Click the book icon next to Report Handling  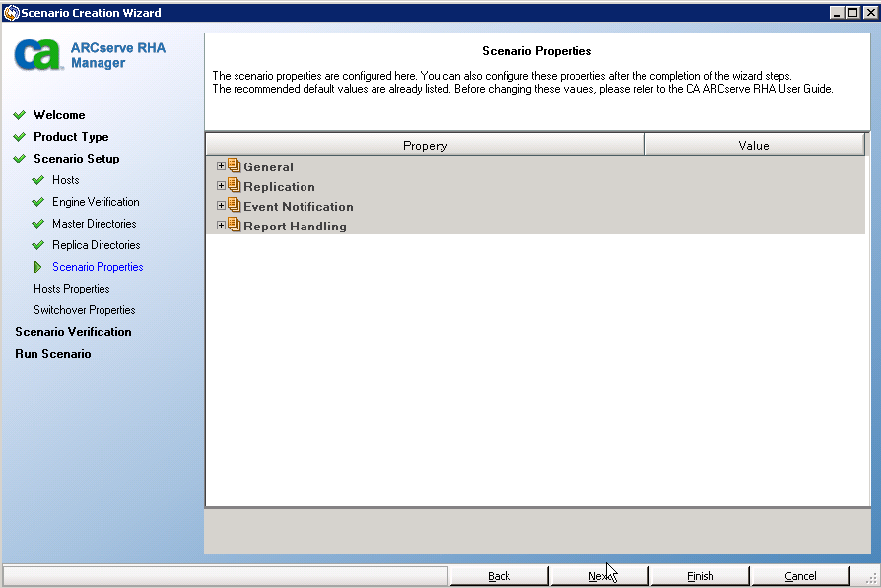pos(234,225)
